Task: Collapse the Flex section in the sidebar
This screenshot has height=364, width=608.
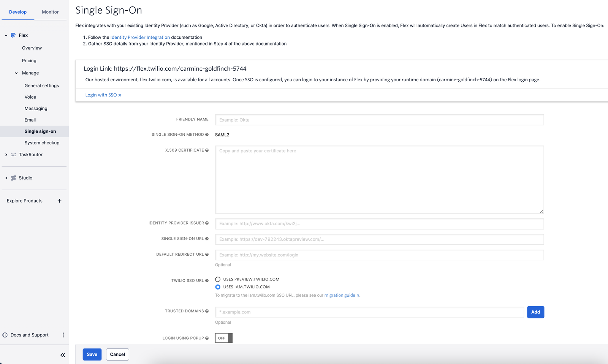Action: (x=6, y=35)
